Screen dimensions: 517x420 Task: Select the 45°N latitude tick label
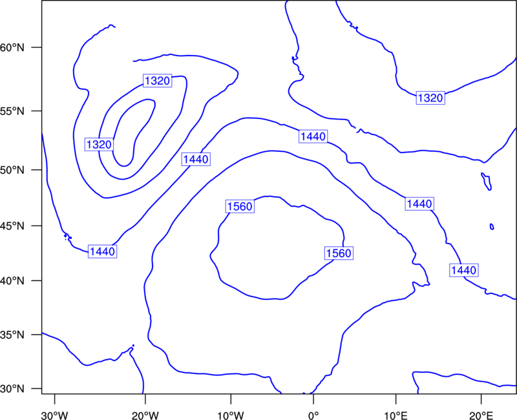click(x=12, y=226)
